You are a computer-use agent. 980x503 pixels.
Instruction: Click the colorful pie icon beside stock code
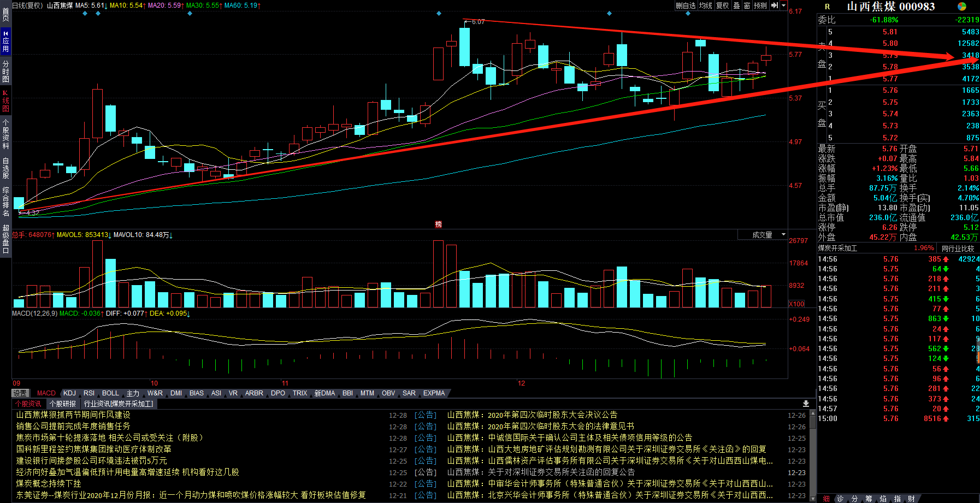point(962,7)
